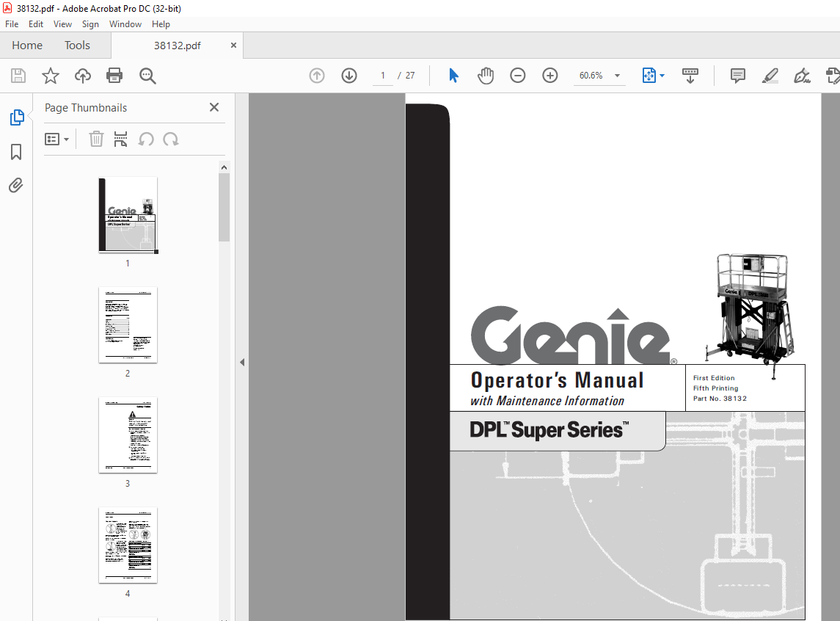Rotate page clockwise

[x=171, y=139]
